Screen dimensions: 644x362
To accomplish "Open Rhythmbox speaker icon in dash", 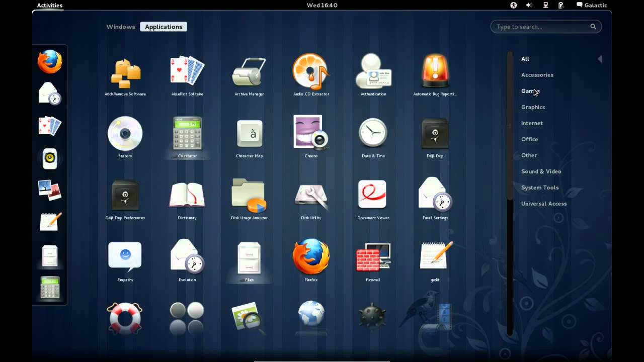I will (x=50, y=159).
